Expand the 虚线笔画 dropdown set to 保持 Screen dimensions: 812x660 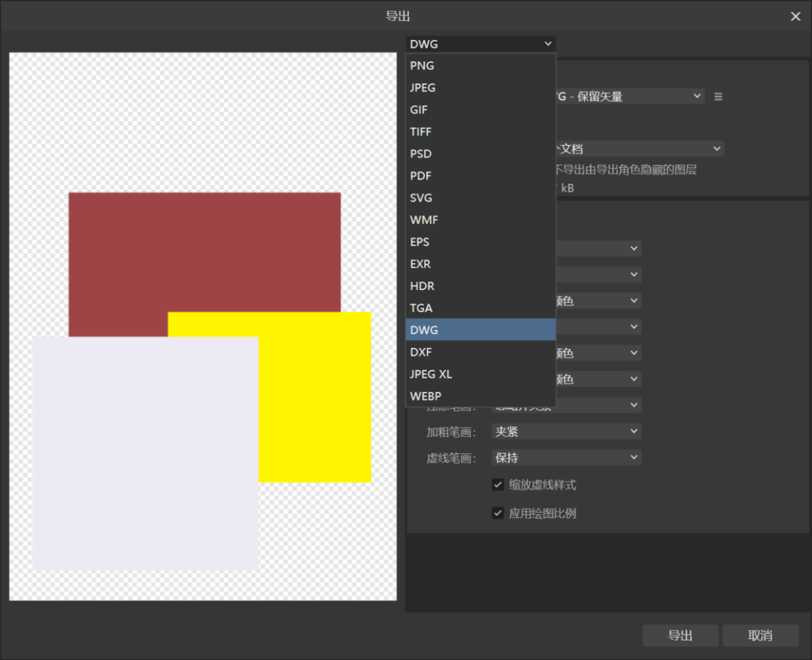coord(566,458)
